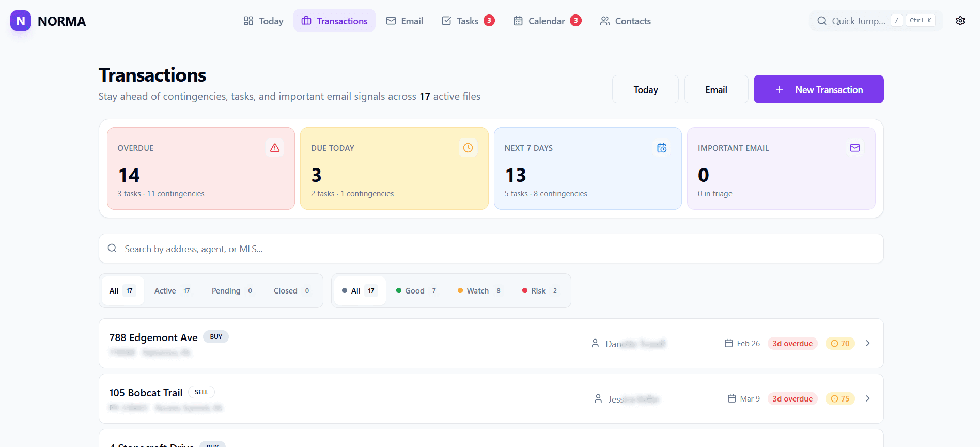Screen dimensions: 980x447
Task: Expand the 105 Bobcat Trail chevron
Action: pos(868,399)
